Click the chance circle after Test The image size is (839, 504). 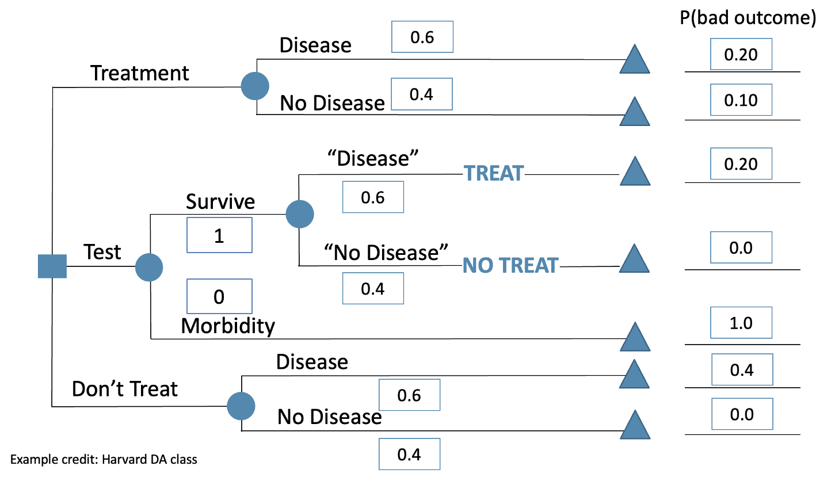tap(149, 268)
